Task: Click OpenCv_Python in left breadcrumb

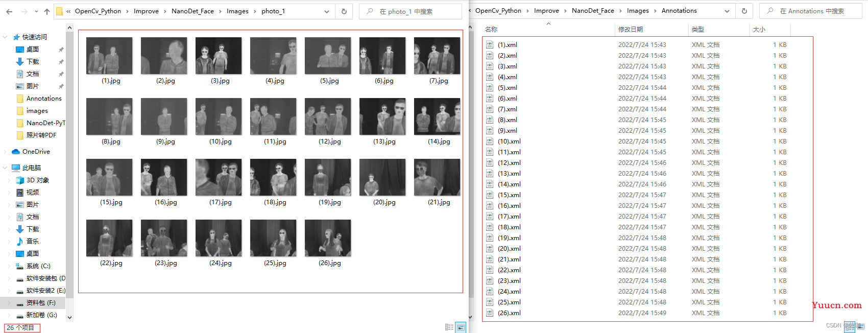Action: point(98,11)
